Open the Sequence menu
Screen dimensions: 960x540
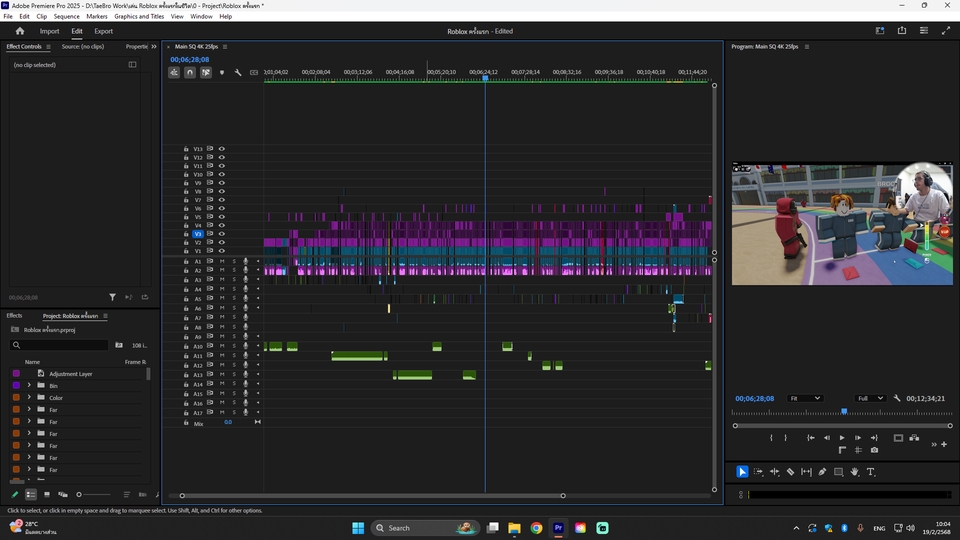pos(66,17)
